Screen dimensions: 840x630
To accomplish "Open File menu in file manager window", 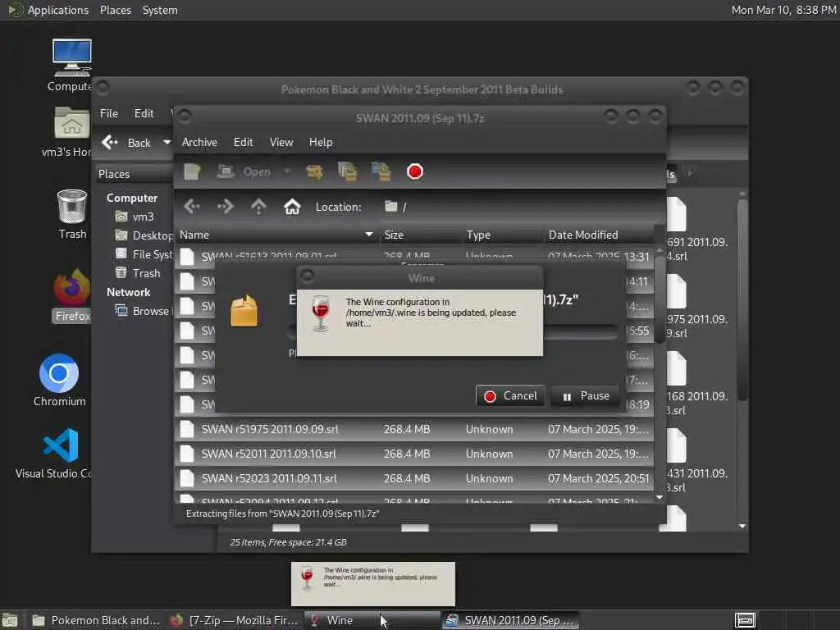I will coord(109,113).
